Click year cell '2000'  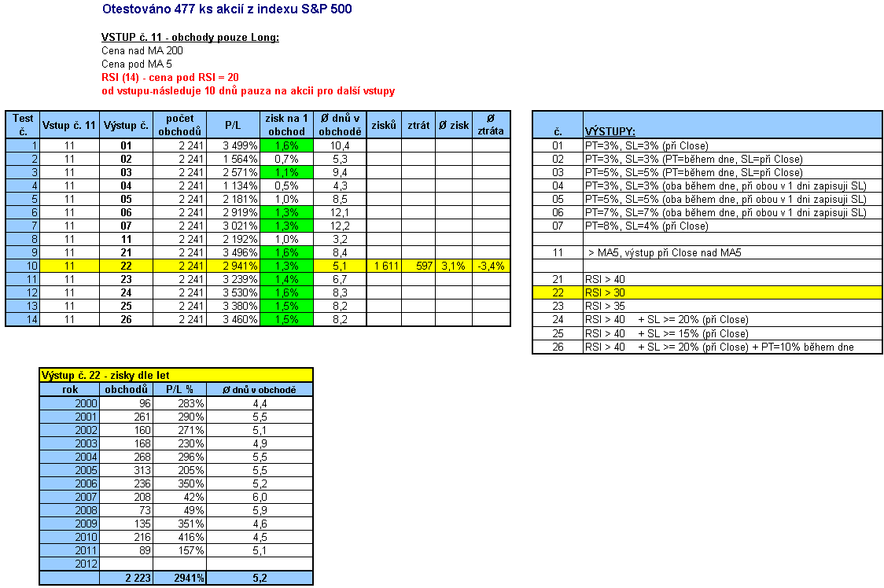pyautogui.click(x=70, y=403)
